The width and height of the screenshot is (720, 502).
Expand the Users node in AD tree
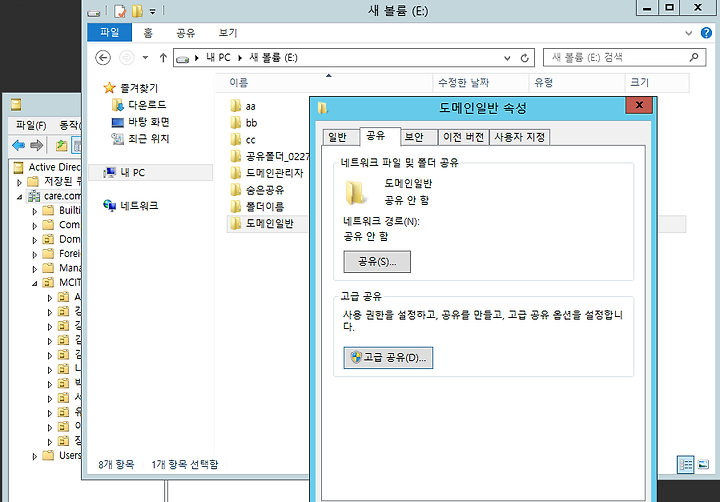pyautogui.click(x=34, y=457)
